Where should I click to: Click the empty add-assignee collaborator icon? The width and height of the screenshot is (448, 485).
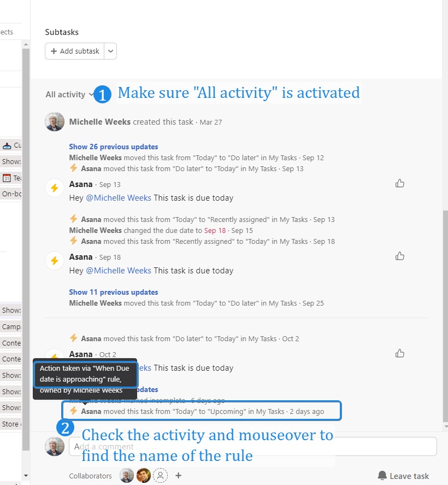(x=161, y=475)
